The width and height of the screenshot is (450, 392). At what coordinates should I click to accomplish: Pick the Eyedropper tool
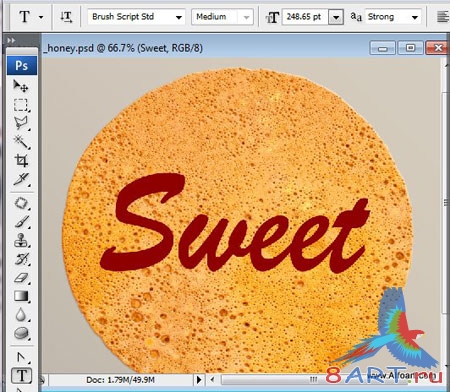tap(21, 179)
